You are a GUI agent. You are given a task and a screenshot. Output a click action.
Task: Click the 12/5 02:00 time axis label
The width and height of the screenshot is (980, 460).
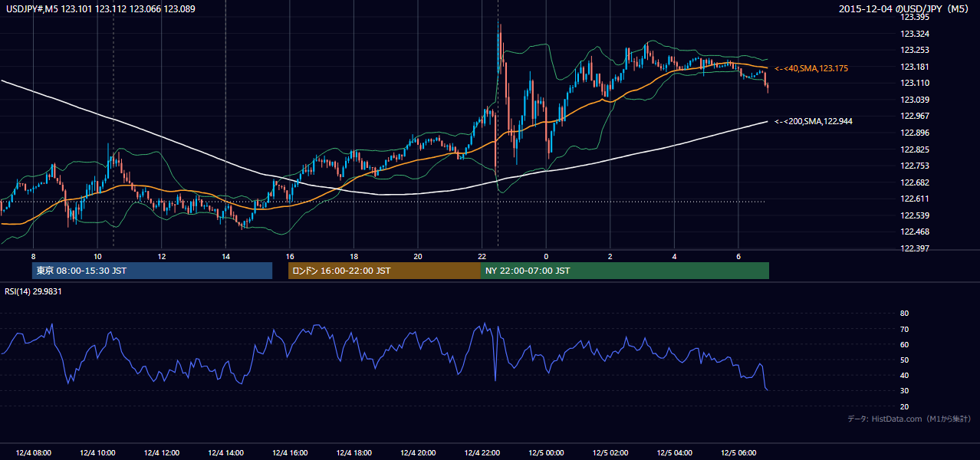pyautogui.click(x=610, y=452)
